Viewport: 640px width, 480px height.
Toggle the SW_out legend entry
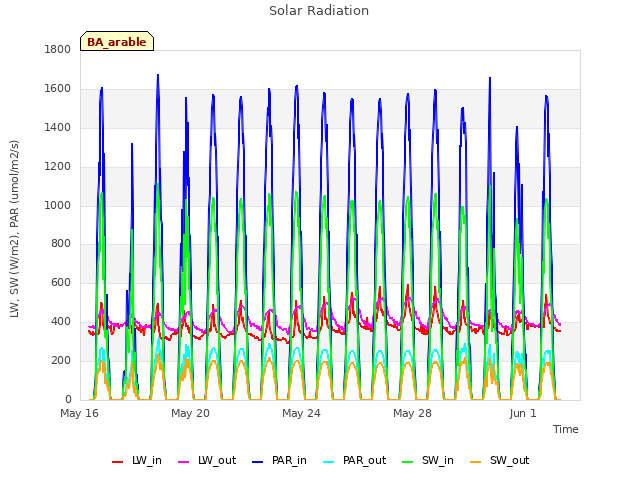(500, 461)
